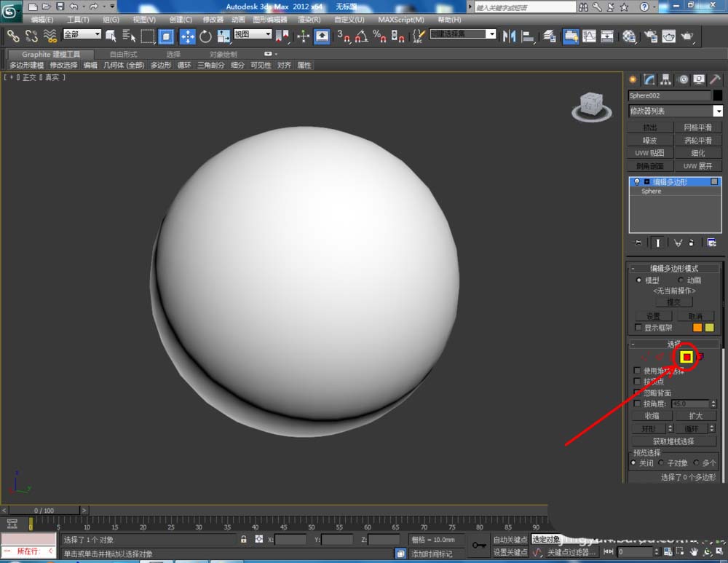This screenshot has height=563, width=728.
Task: Switch to the 自由形式 ribbon tab
Action: 123,54
